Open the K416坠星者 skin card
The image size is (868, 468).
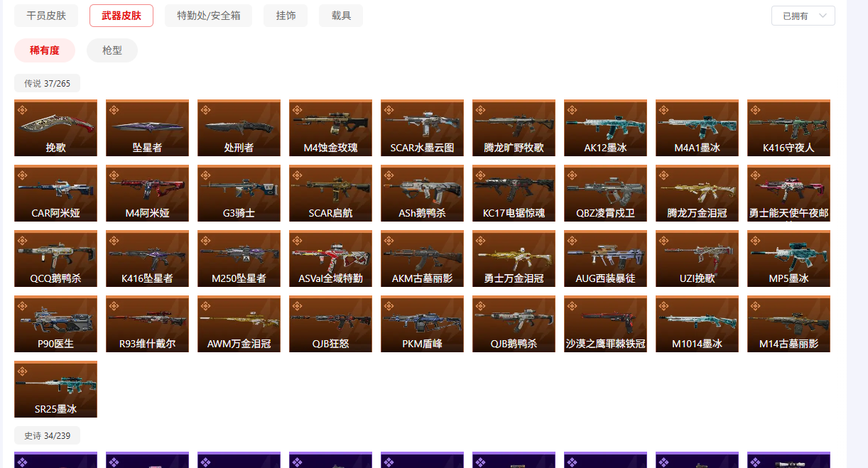click(x=147, y=259)
